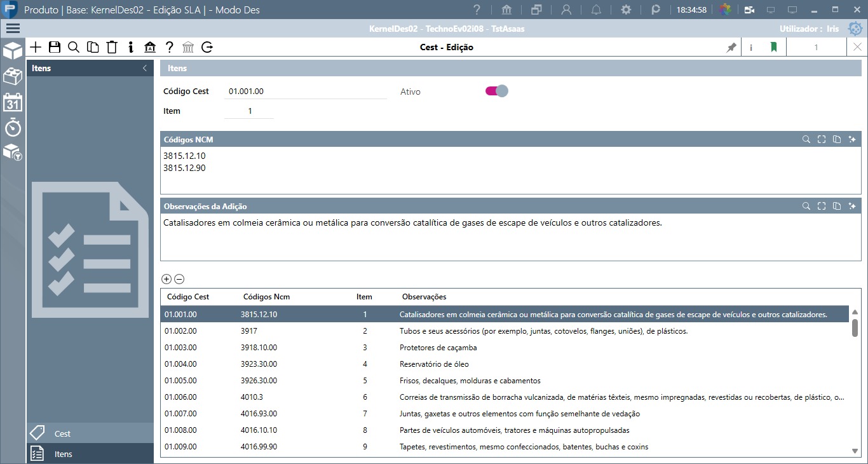Expand the Códigos NCM field fullscreen
This screenshot has width=868, height=464.
pyautogui.click(x=822, y=139)
